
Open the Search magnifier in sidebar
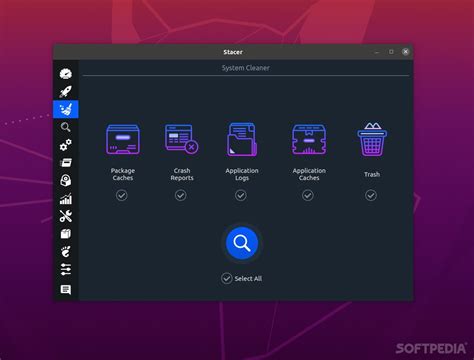click(x=66, y=127)
